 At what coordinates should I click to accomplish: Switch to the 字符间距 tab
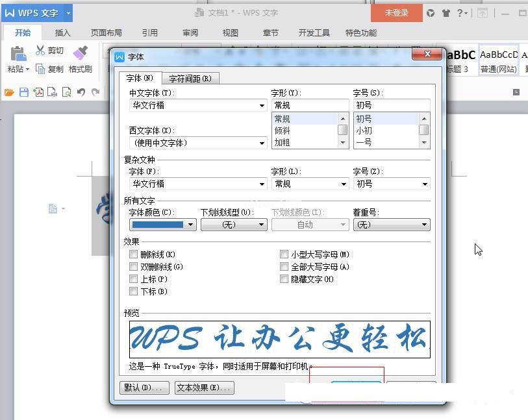(x=190, y=79)
